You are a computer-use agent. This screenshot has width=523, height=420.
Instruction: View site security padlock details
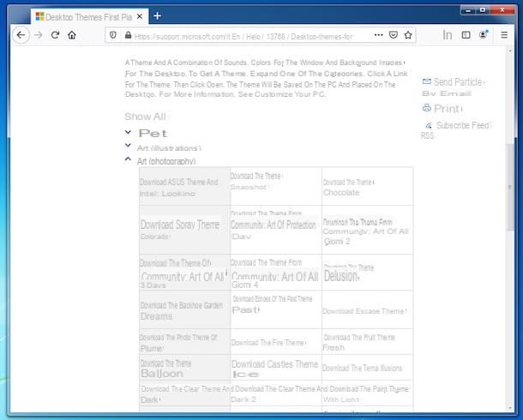[x=128, y=35]
